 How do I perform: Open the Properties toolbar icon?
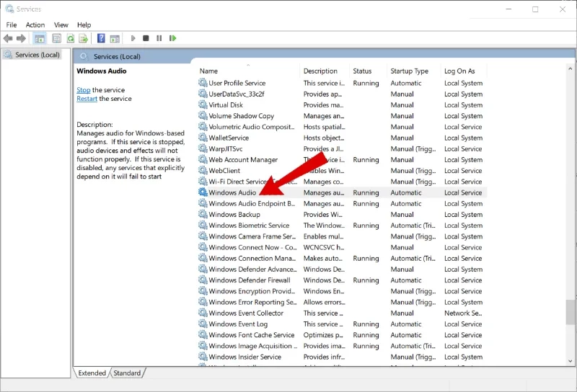tap(57, 38)
